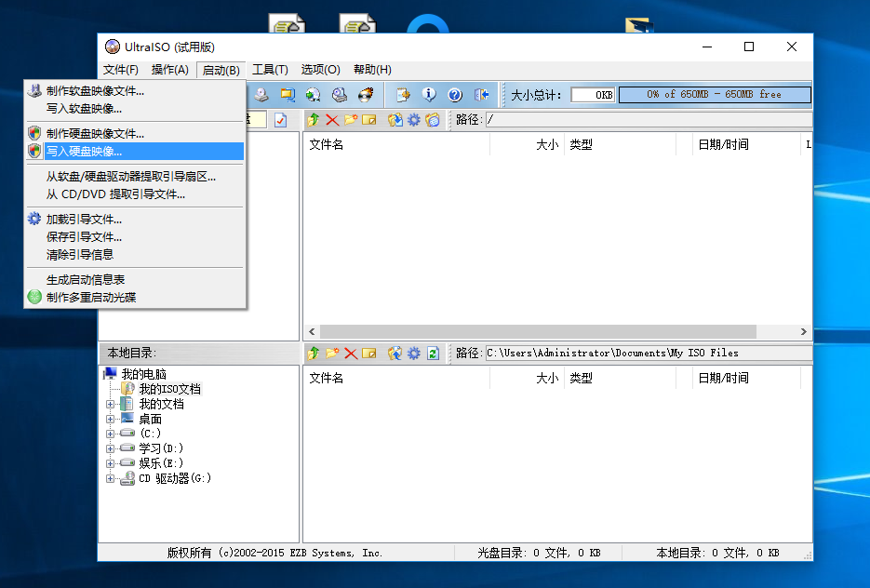
Task: Expand the 我的文档 tree node
Action: (x=110, y=405)
